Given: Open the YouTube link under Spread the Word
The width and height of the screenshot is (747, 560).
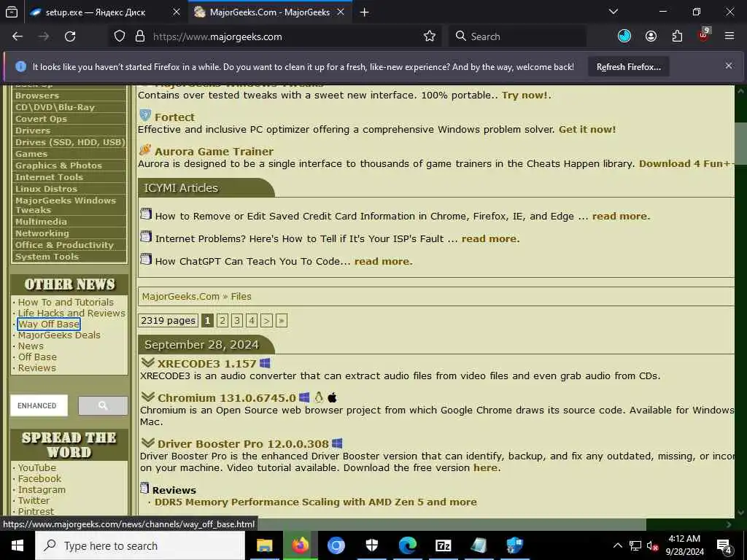Looking at the screenshot, I should [36, 467].
